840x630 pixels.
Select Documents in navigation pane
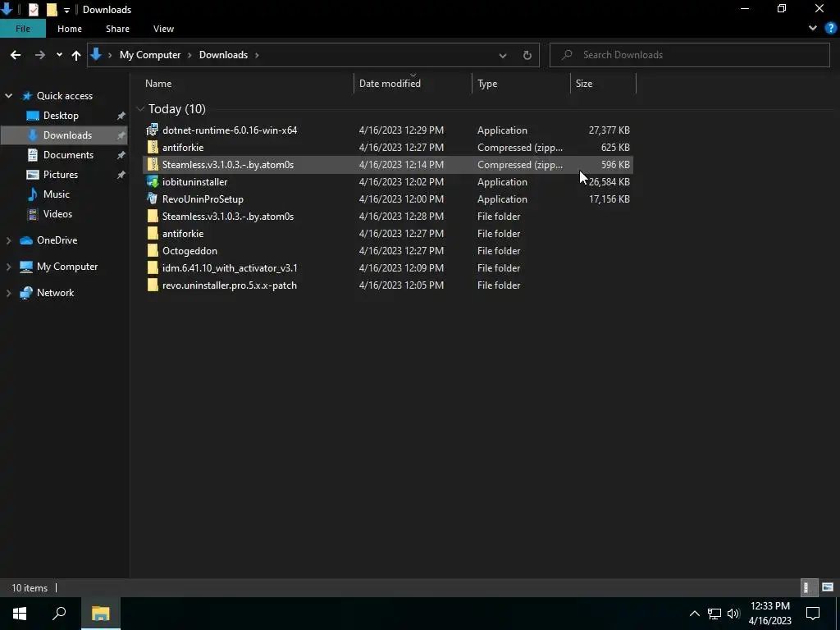pyautogui.click(x=68, y=155)
